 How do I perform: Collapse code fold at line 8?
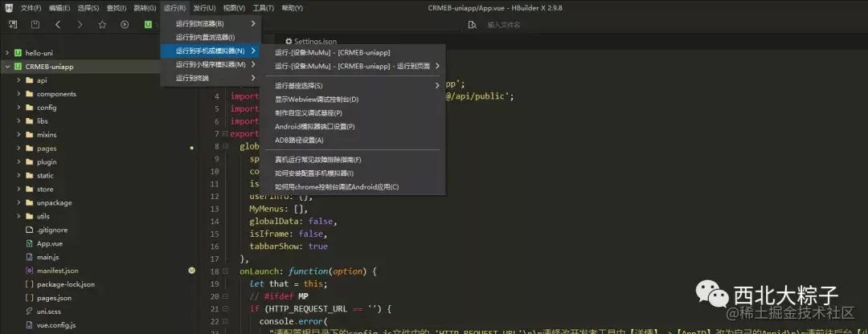(x=225, y=147)
